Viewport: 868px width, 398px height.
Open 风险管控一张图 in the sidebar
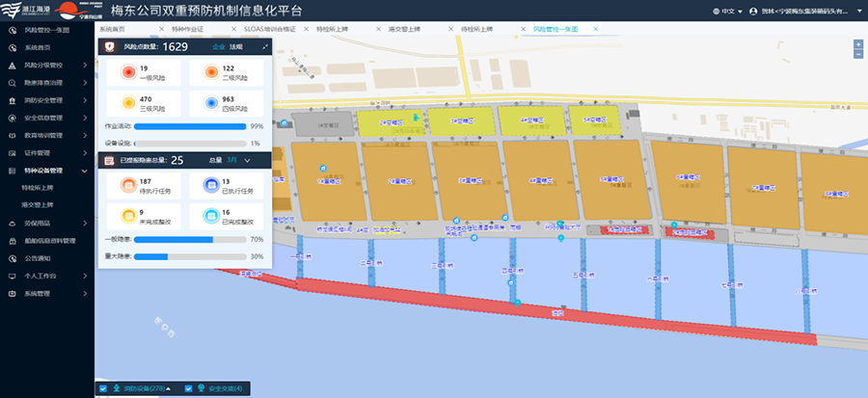46,31
